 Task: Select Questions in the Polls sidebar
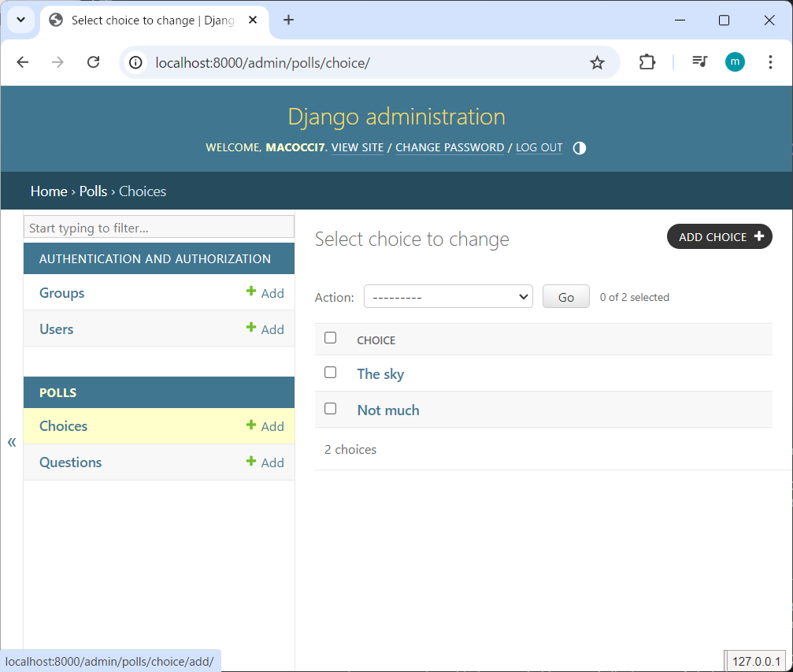point(71,462)
